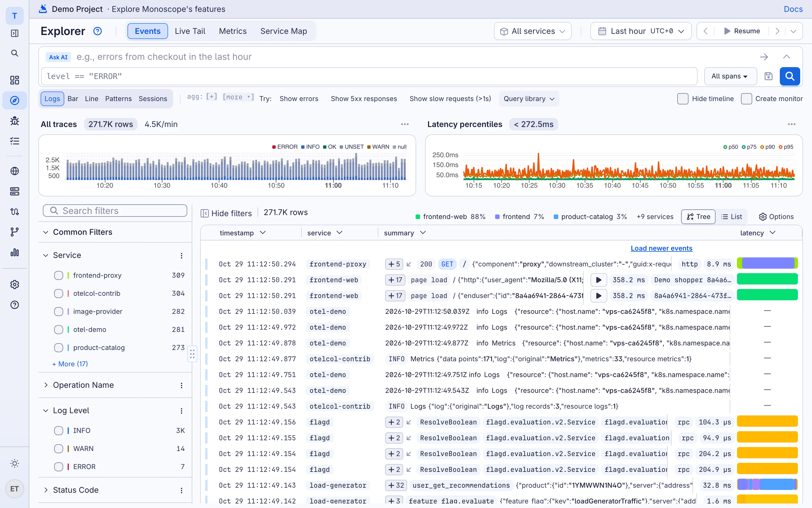Check the otelcol-contrib service filter
Viewport: 812px width, 508px height.
pyautogui.click(x=59, y=294)
